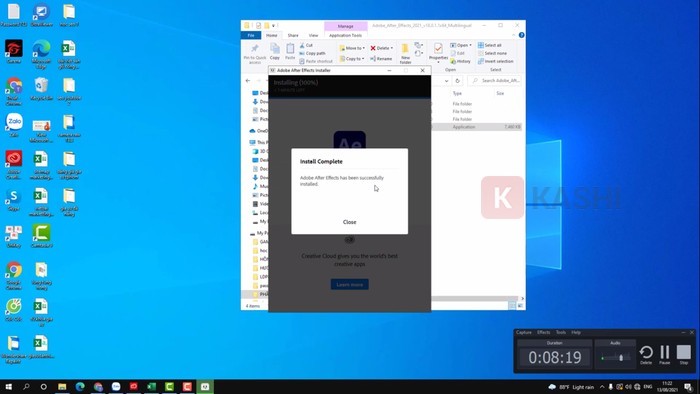The height and width of the screenshot is (394, 700).
Task: Click Copy path in the ribbon
Action: coord(312,53)
